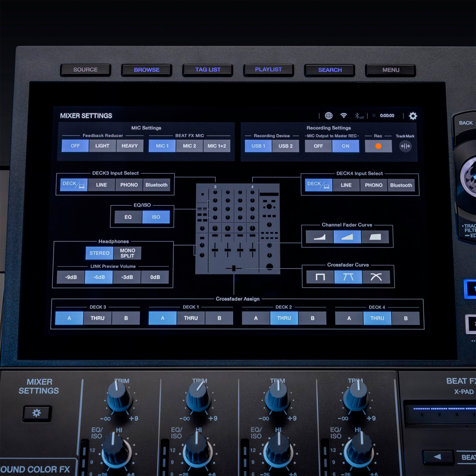Set DECK3 Input Select to PHONO
The width and height of the screenshot is (476, 476).
click(x=129, y=184)
